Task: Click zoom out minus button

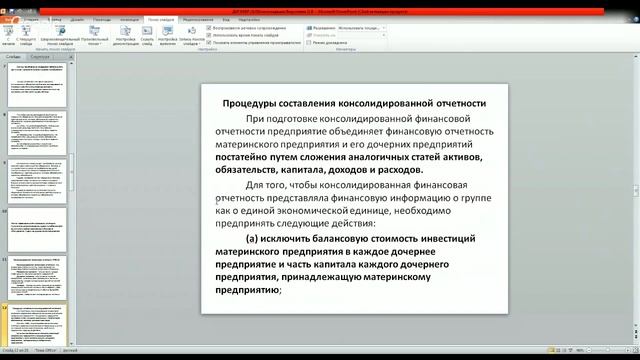Action: pyautogui.click(x=589, y=350)
